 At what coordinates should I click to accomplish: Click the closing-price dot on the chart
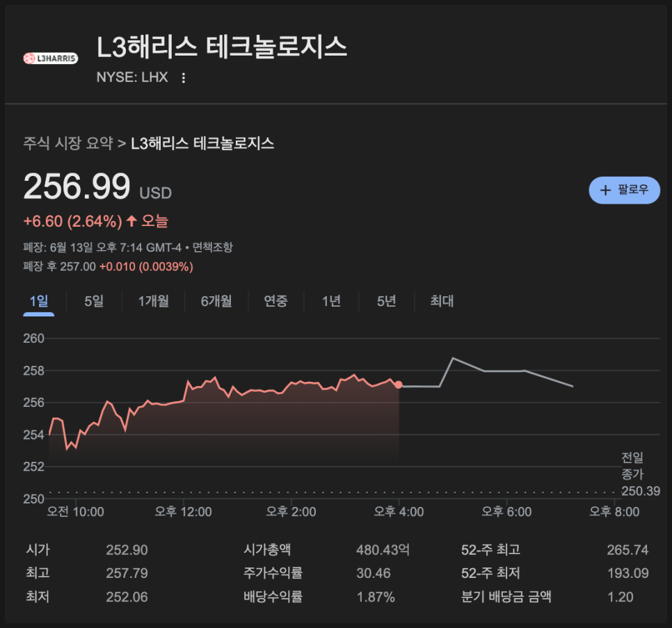click(399, 385)
